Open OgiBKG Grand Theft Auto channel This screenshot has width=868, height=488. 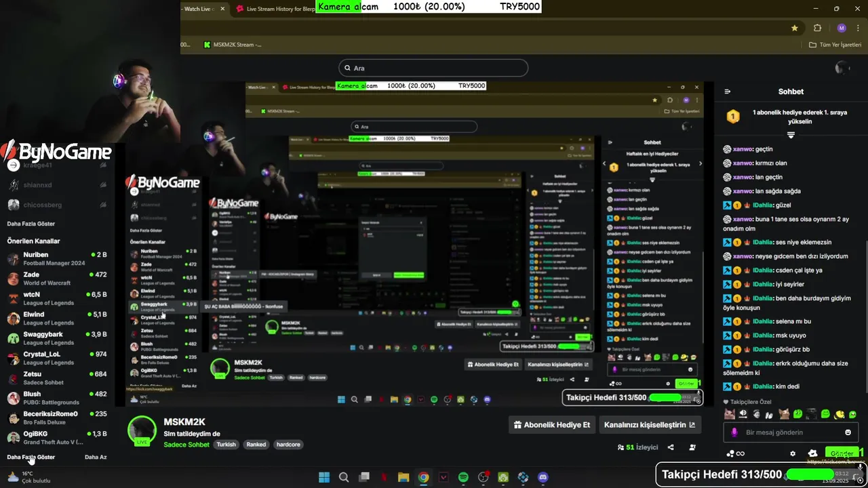pyautogui.click(x=57, y=437)
